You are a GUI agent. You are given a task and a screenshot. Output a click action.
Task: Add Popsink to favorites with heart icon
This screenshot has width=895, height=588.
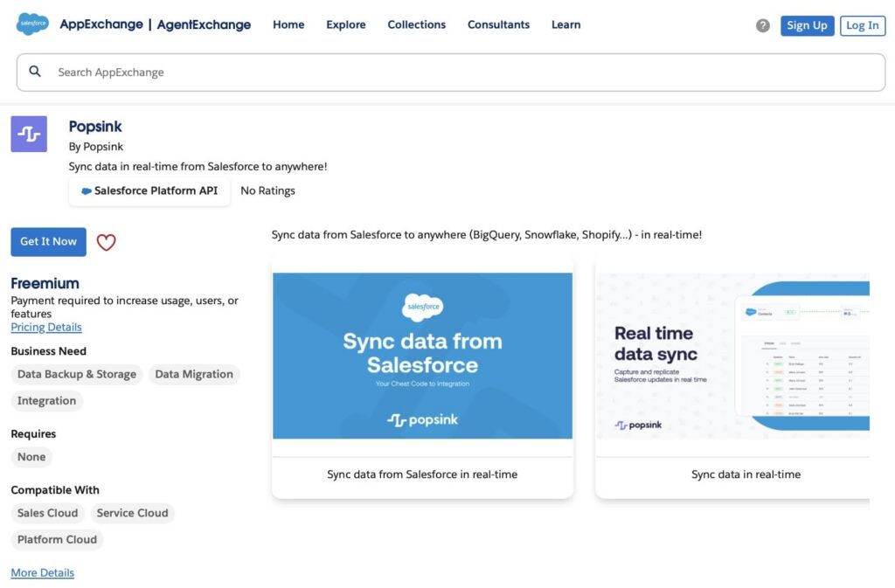(x=106, y=242)
